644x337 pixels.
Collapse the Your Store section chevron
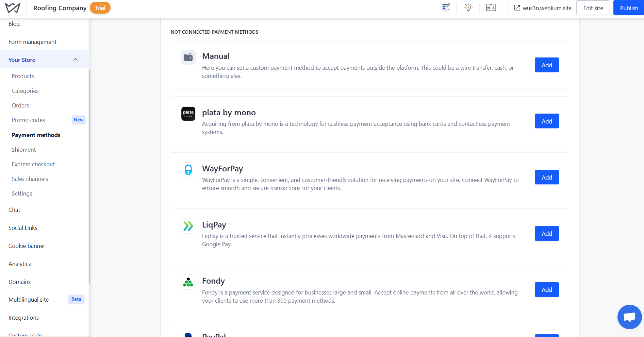tap(75, 60)
